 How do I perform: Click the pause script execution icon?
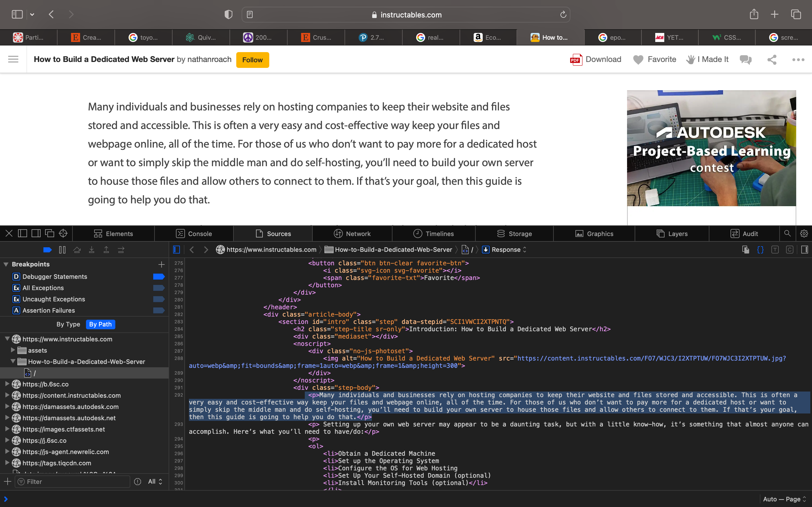(62, 250)
